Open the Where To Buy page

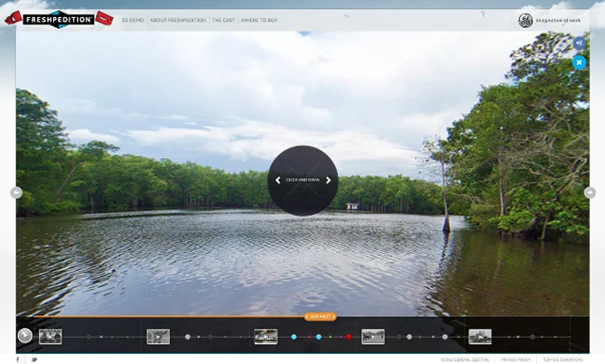point(259,20)
